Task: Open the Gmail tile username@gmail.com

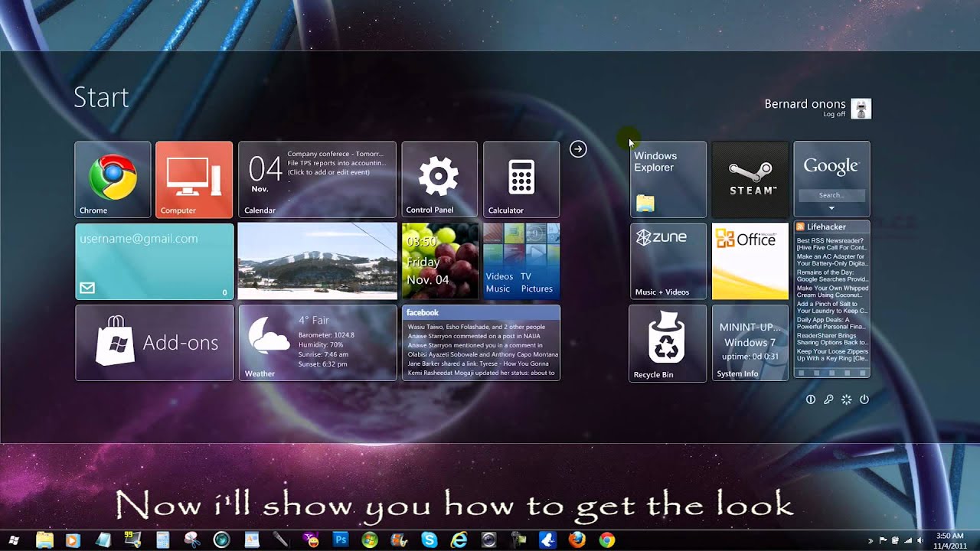Action: [154, 261]
